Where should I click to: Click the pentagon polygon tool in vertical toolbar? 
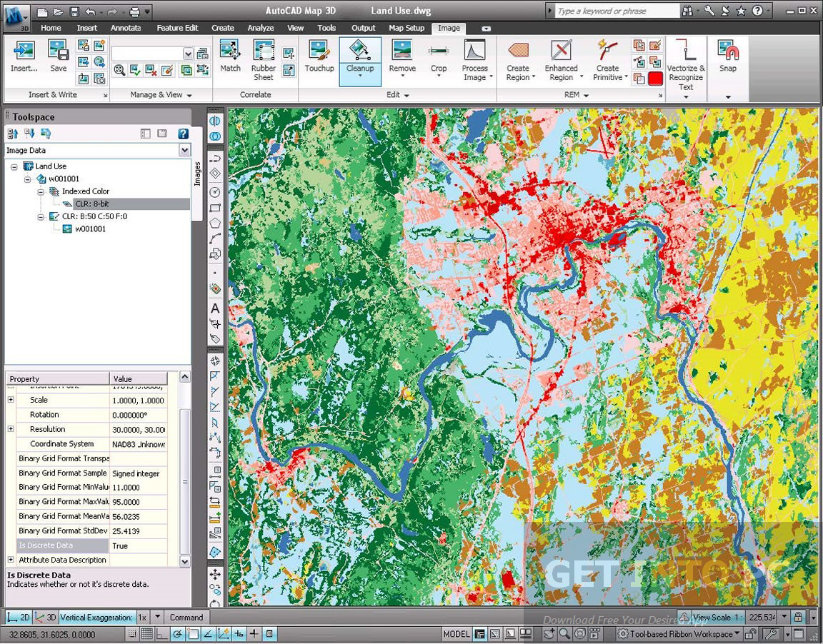pyautogui.click(x=214, y=223)
